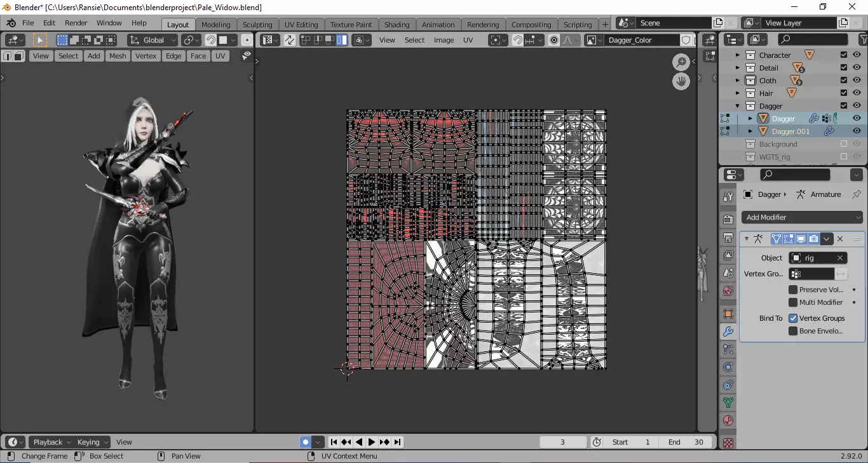Image resolution: width=868 pixels, height=463 pixels.
Task: Play the animation in reverse
Action: (359, 442)
